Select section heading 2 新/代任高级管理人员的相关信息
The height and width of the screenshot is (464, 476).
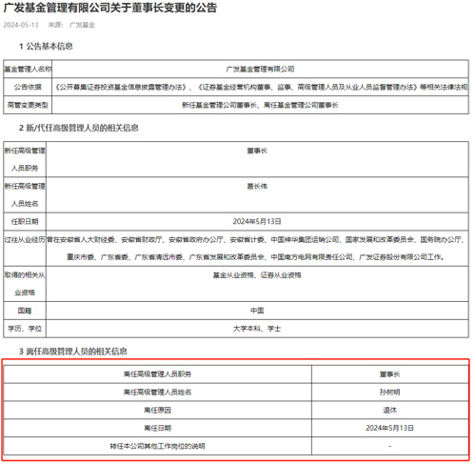[x=79, y=128]
